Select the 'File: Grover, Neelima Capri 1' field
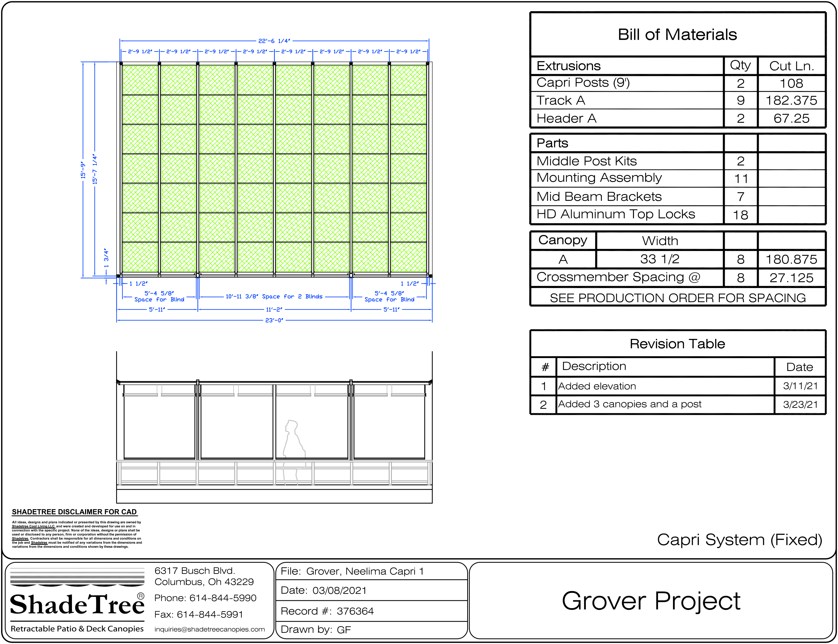Viewport: 838px width, 644px height. (371, 572)
